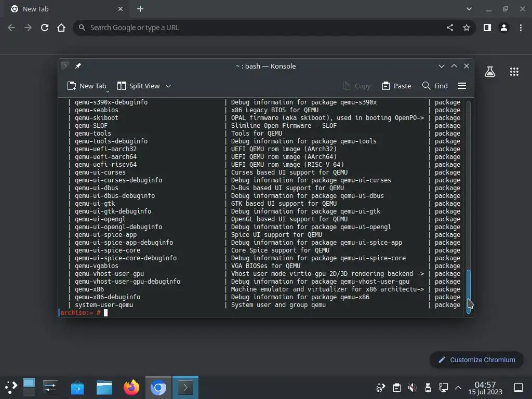Bookmark this tab with the star icon
The image size is (532, 399).
[467, 28]
